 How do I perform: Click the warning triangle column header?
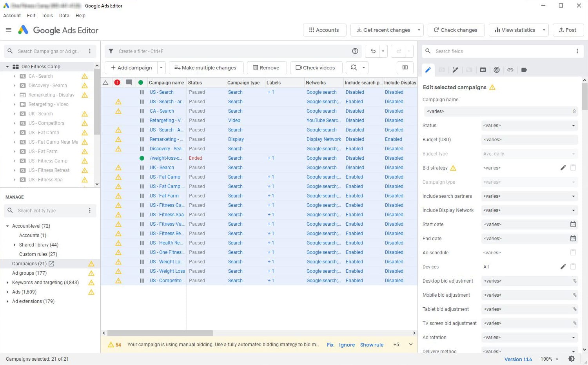click(x=105, y=82)
